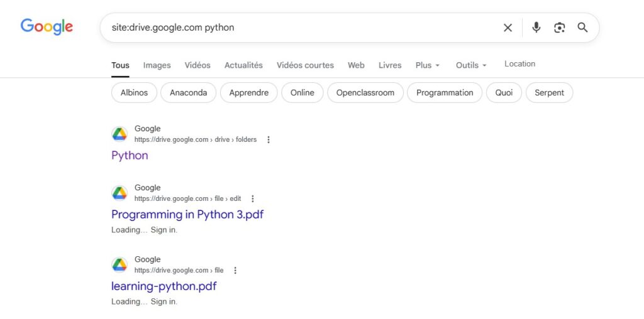This screenshot has width=644, height=319.
Task: Open the Livres tab
Action: 390,65
